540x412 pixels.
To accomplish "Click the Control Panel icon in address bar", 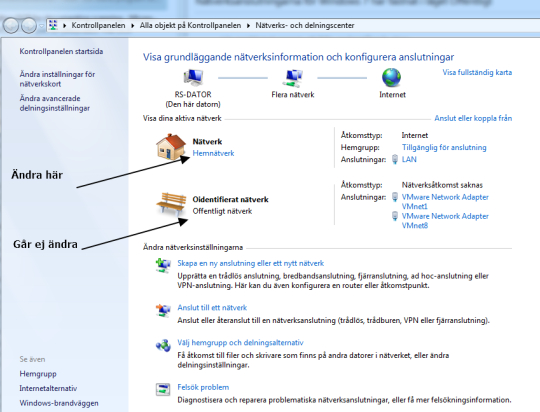I will point(53,25).
